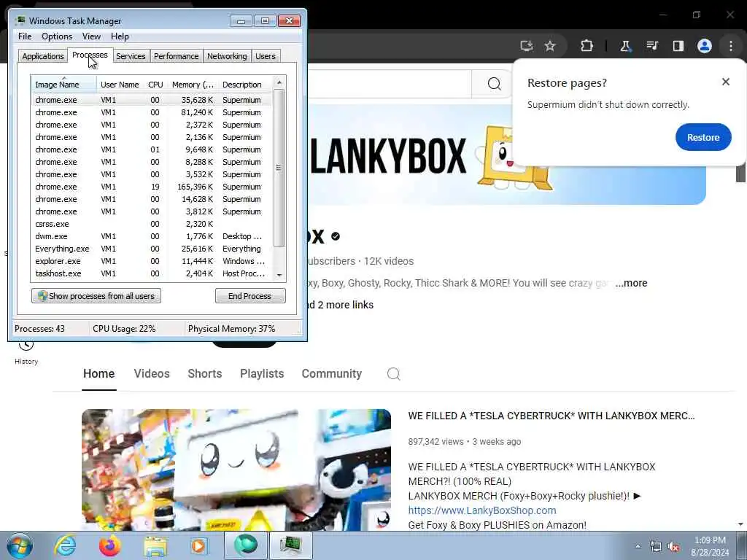
Task: Open the channel Videos tab
Action: (x=152, y=374)
